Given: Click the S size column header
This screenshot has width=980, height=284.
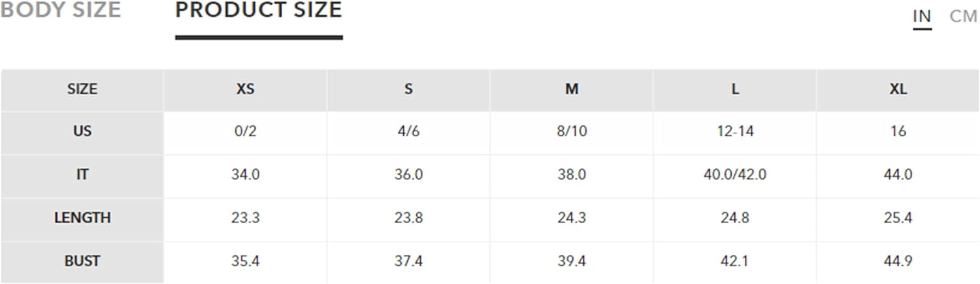Looking at the screenshot, I should click(408, 90).
